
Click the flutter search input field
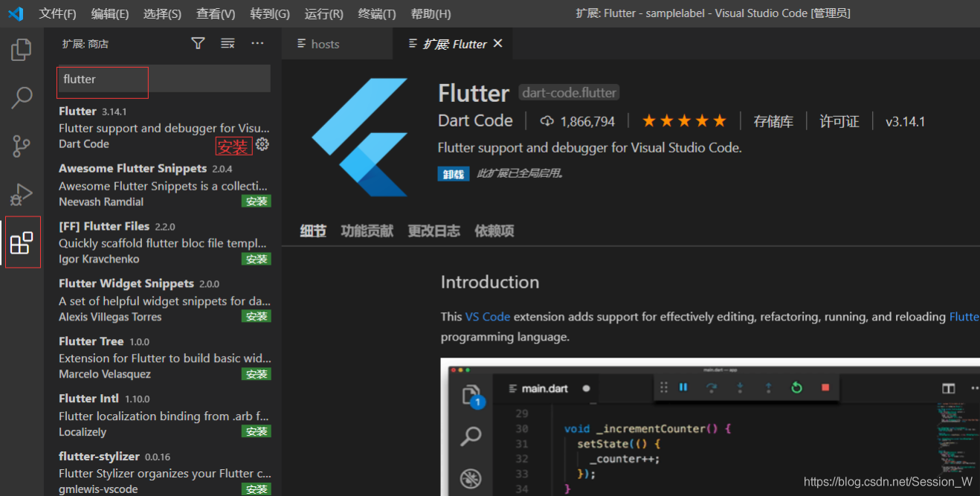coord(164,79)
